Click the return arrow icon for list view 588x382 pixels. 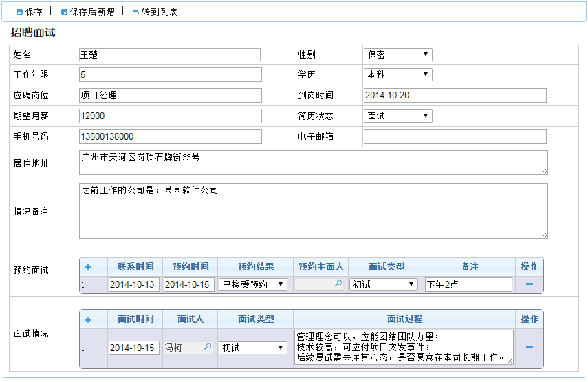tap(135, 12)
